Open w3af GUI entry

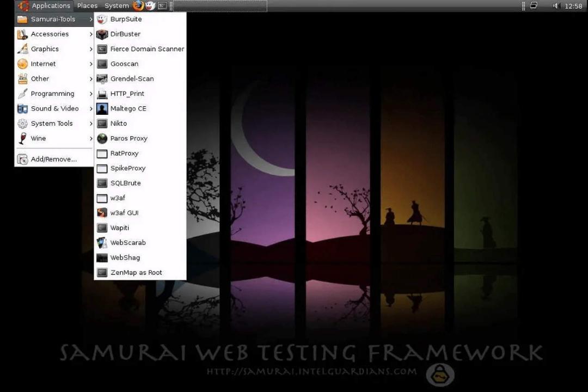(140, 213)
